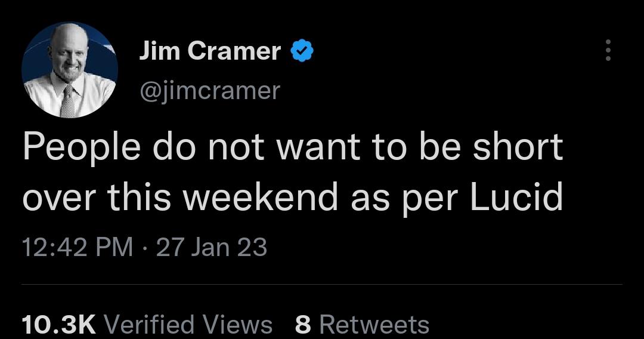
Task: Click the blue verified checkmark badge
Action: [x=302, y=52]
